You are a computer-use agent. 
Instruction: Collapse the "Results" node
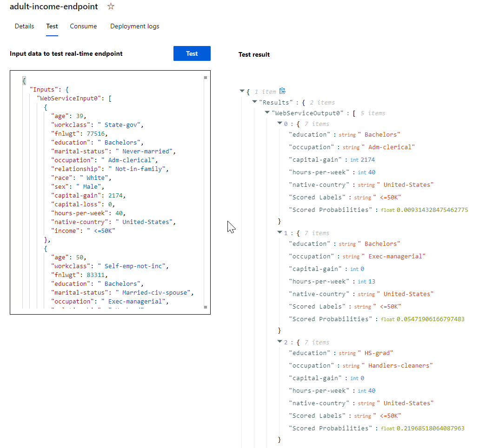point(254,102)
